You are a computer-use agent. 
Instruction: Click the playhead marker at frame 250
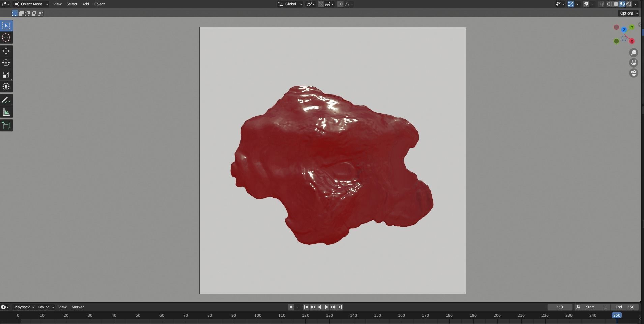[617, 315]
